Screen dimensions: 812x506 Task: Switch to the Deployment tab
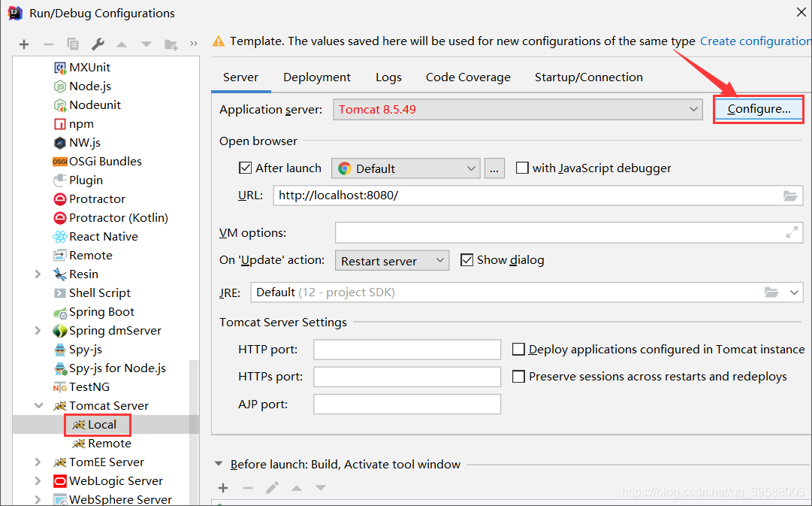317,77
